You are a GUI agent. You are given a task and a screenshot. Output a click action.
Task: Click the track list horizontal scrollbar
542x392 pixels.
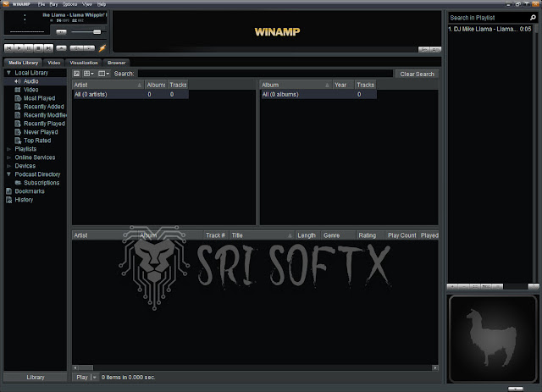click(x=256, y=367)
